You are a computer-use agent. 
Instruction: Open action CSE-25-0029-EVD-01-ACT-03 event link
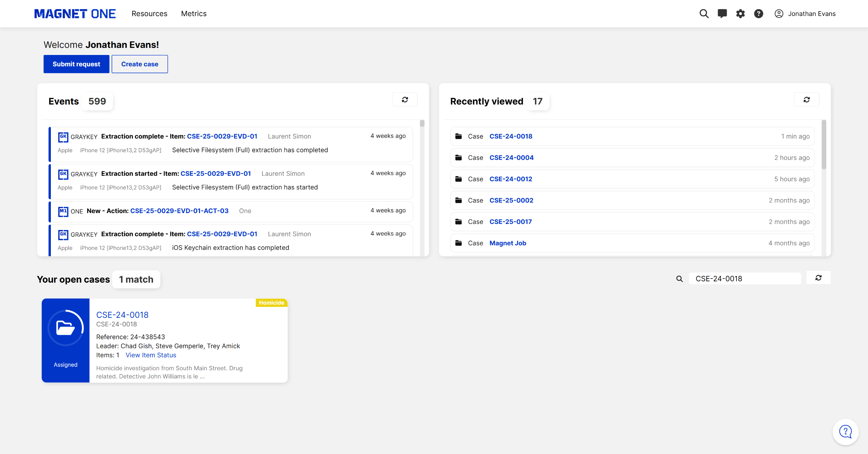pos(179,211)
